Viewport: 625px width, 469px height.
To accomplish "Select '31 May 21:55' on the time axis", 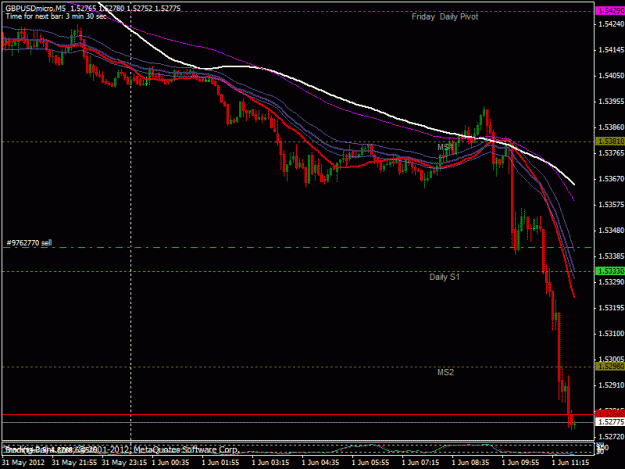I will tap(74, 463).
